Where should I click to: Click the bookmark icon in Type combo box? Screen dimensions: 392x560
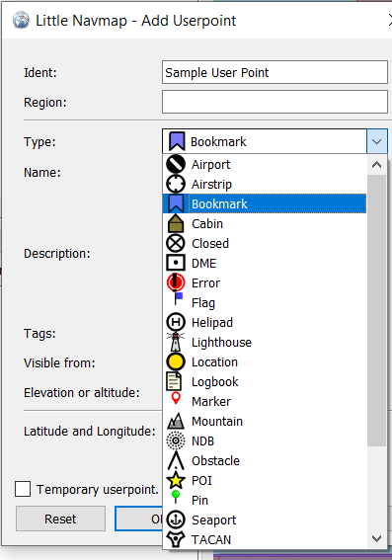pyautogui.click(x=177, y=141)
